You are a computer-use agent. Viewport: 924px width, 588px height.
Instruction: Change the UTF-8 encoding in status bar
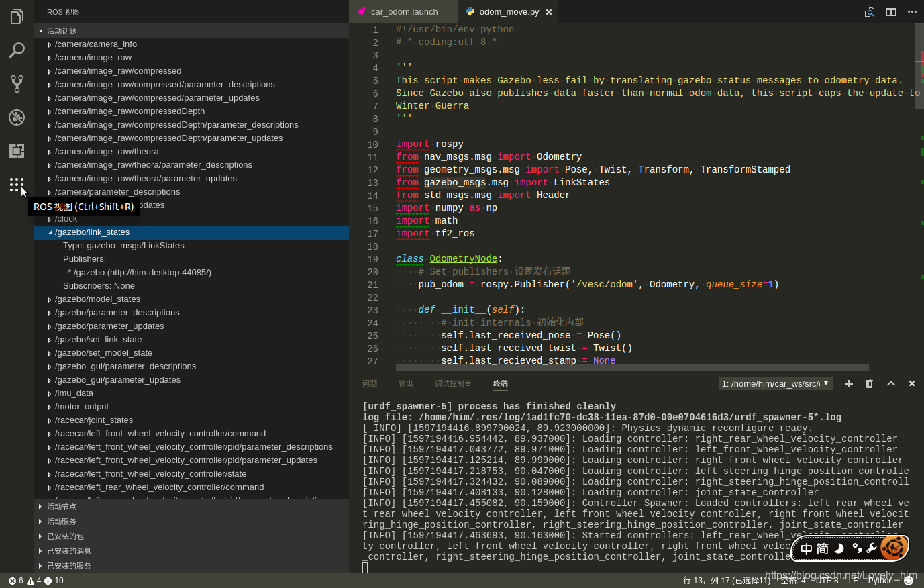point(827,581)
